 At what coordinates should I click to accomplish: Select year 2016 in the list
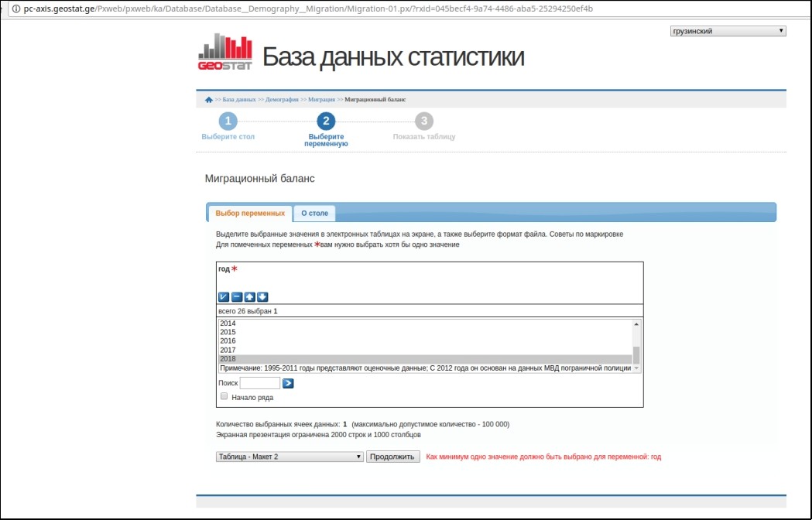point(228,341)
